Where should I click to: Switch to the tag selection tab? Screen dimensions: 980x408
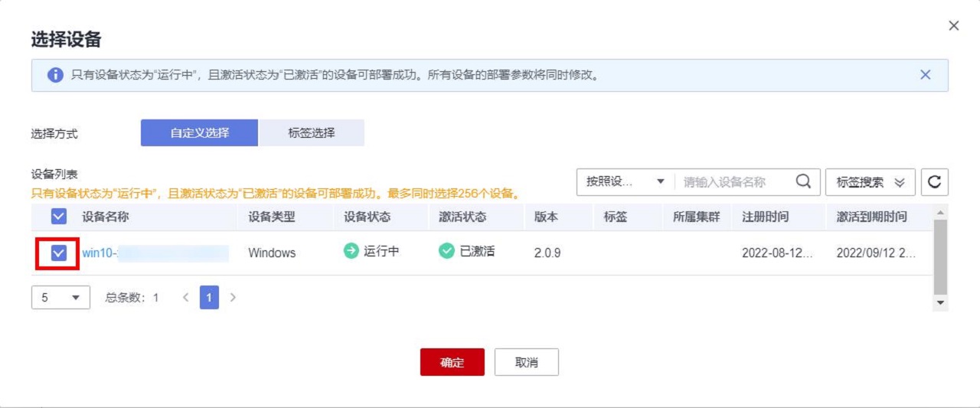click(x=311, y=132)
